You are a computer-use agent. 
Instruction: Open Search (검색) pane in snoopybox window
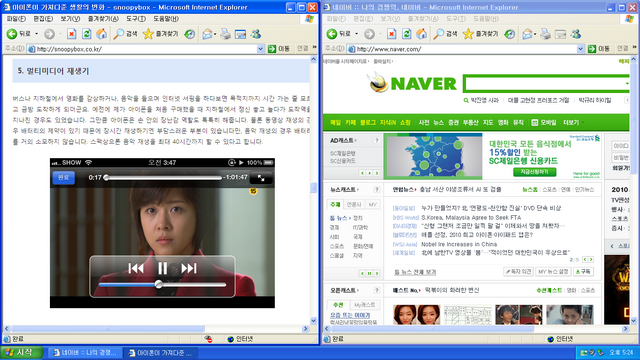click(126, 34)
